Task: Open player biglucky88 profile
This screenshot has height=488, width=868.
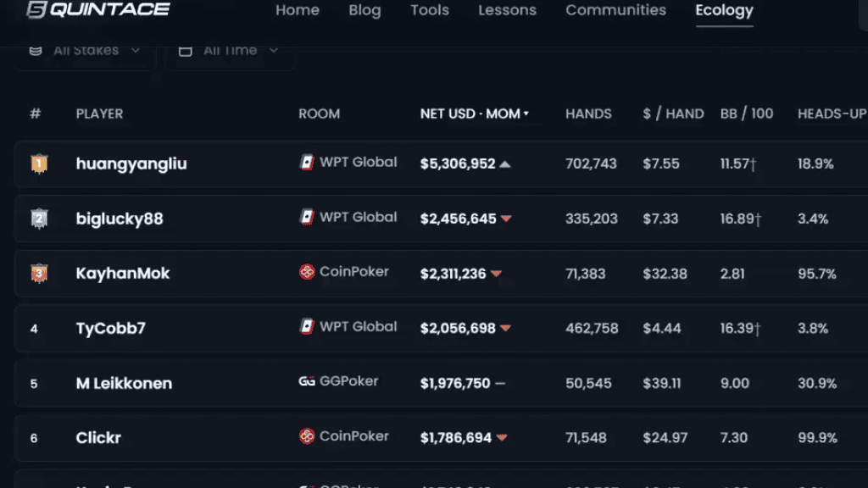Action: coord(120,219)
